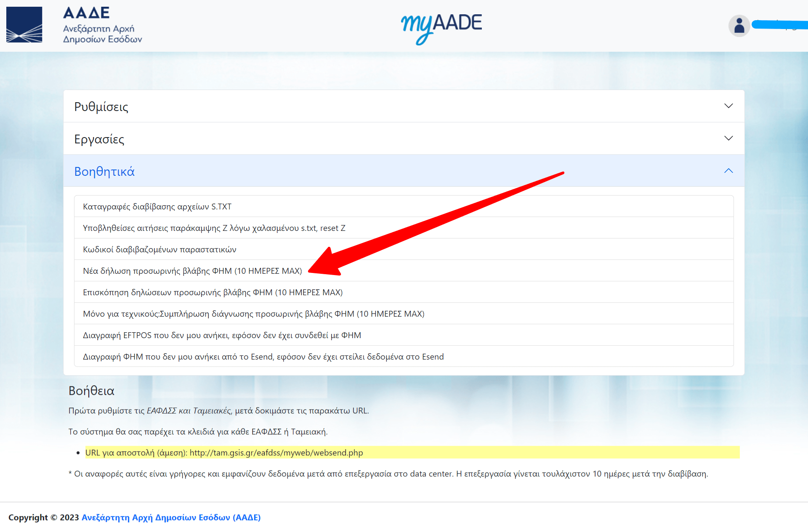808x532 pixels.
Task: Click the redacted username beside the avatar
Action: [780, 25]
